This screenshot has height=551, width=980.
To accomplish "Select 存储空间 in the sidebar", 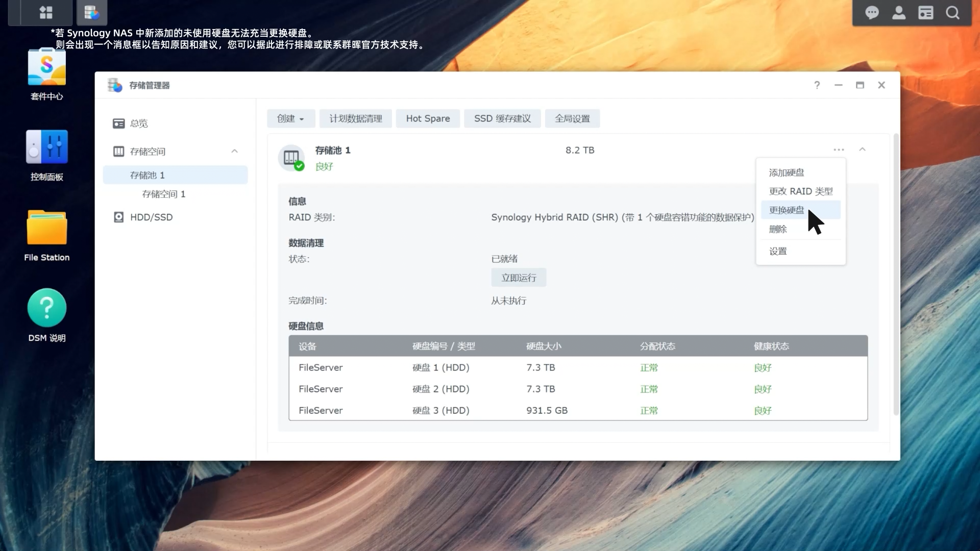I will click(x=175, y=152).
